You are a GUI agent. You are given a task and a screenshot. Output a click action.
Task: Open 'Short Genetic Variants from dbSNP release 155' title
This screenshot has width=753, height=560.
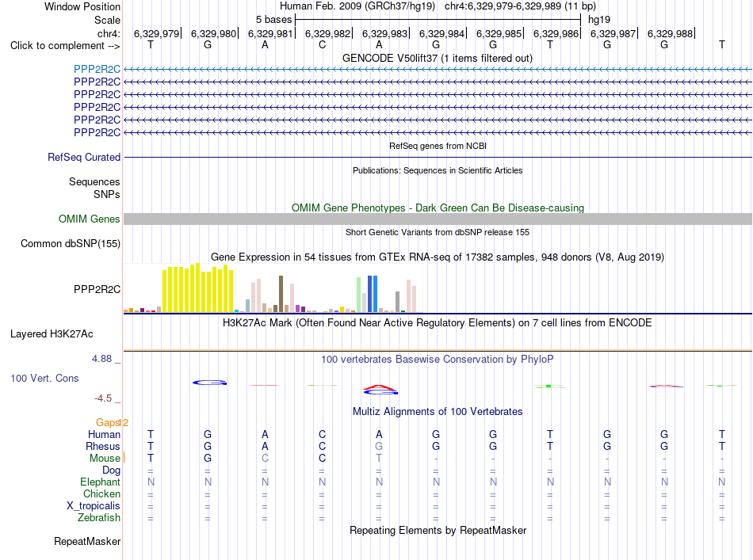click(x=438, y=232)
